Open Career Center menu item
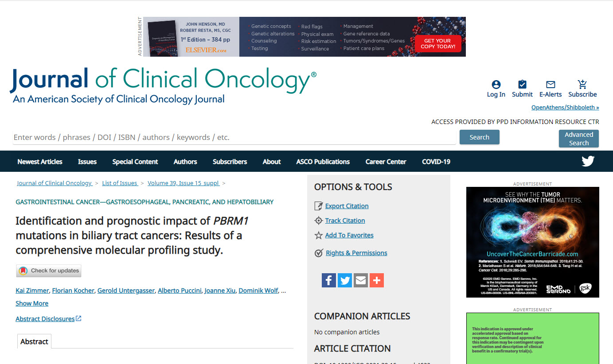613x364 pixels. click(x=386, y=162)
